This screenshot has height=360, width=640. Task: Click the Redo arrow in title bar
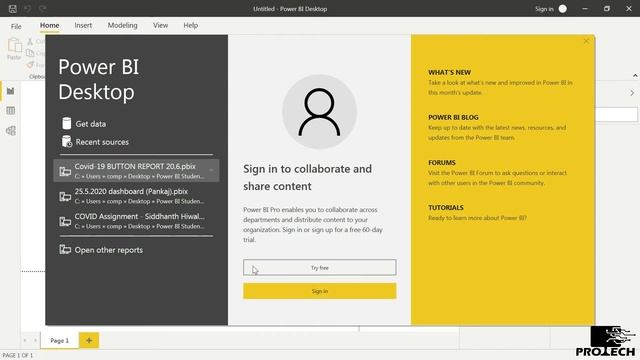[42, 9]
